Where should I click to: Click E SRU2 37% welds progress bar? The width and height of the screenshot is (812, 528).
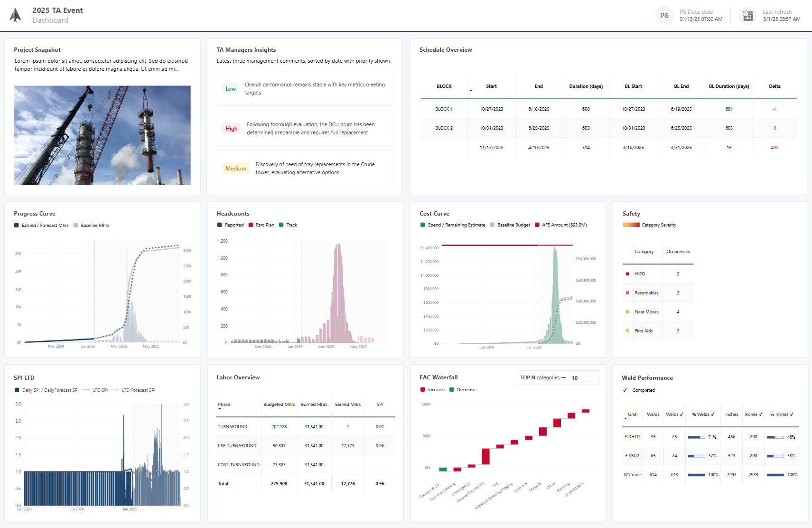point(696,456)
